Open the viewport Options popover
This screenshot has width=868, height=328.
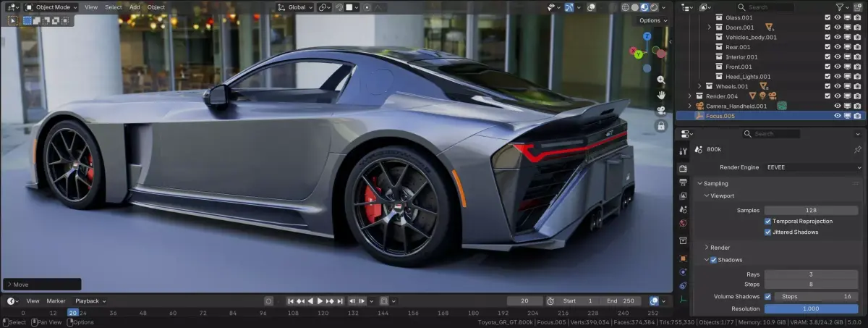click(x=652, y=20)
